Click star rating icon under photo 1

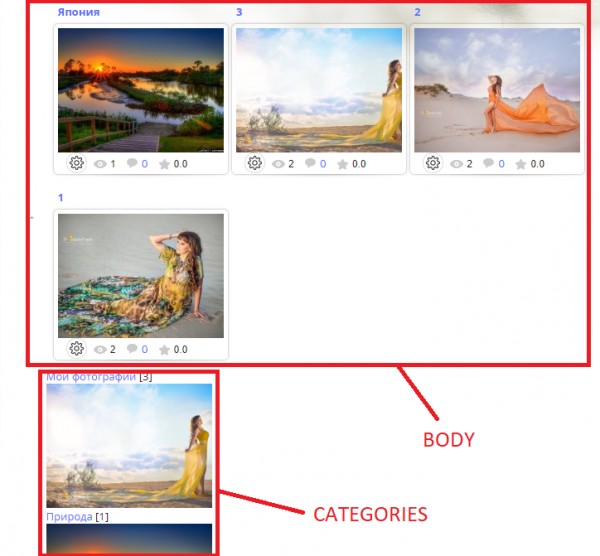coord(164,350)
